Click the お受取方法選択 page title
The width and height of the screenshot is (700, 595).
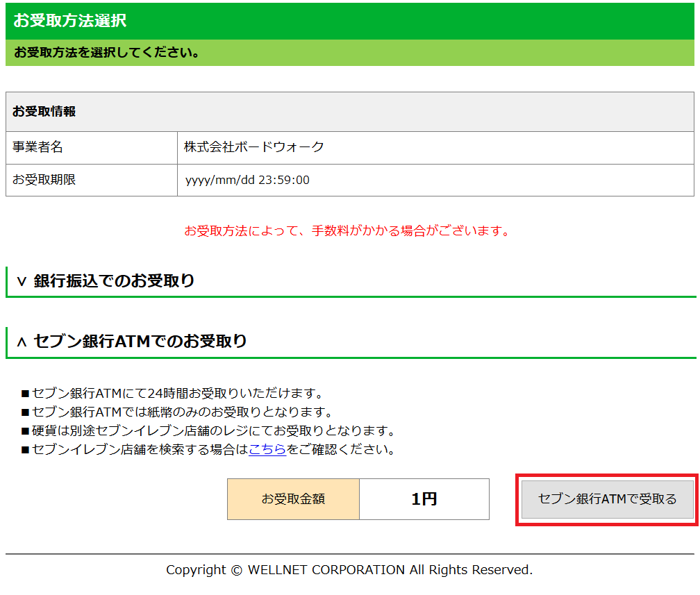(x=70, y=21)
